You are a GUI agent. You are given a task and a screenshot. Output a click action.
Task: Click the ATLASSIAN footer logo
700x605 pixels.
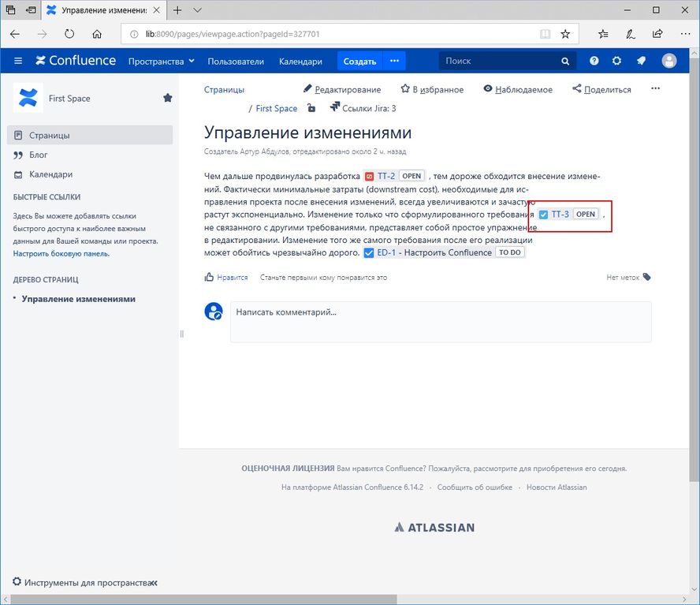[x=434, y=527]
